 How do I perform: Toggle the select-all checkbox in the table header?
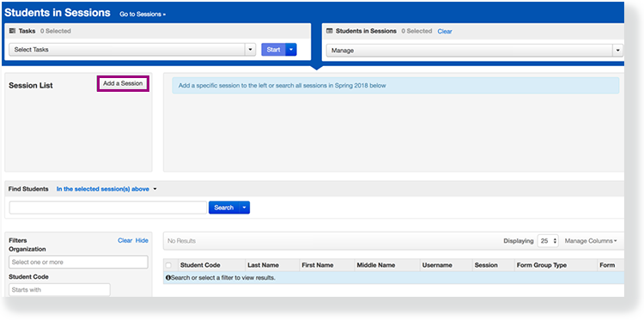coord(168,265)
